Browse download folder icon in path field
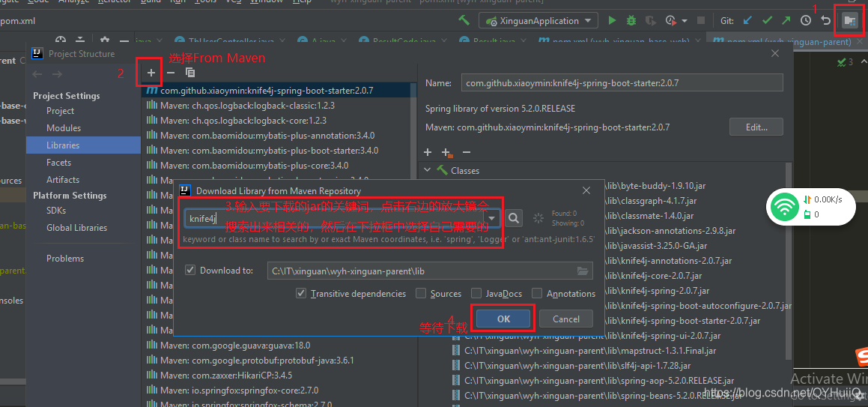Viewport: 868px width, 407px height. [583, 271]
